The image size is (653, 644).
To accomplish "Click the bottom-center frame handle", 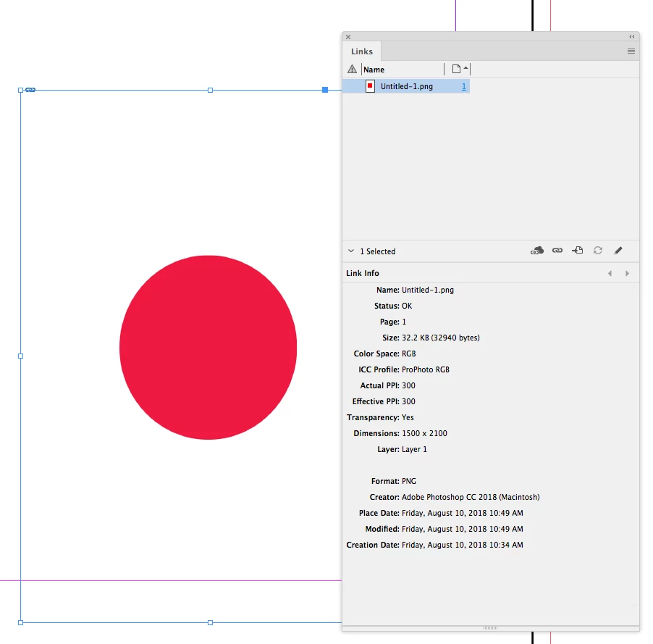I will click(211, 622).
